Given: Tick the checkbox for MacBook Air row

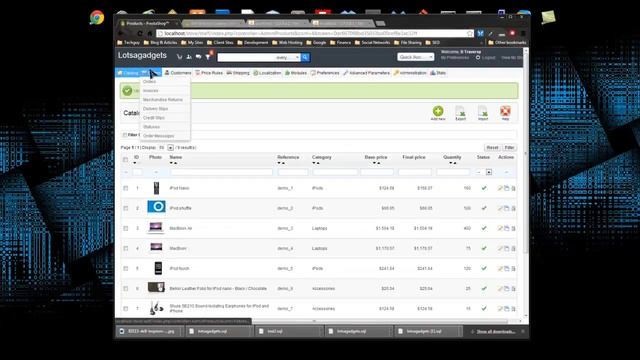Looking at the screenshot, I should (x=126, y=228).
